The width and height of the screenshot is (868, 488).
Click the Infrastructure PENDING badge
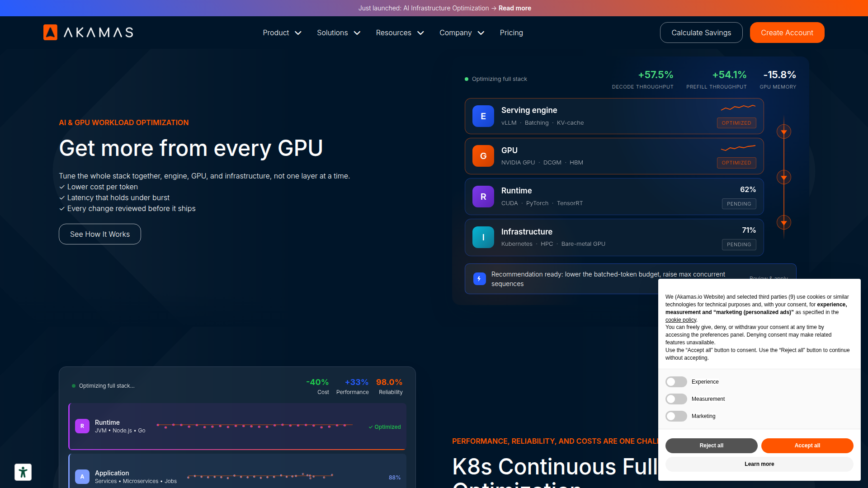739,244
